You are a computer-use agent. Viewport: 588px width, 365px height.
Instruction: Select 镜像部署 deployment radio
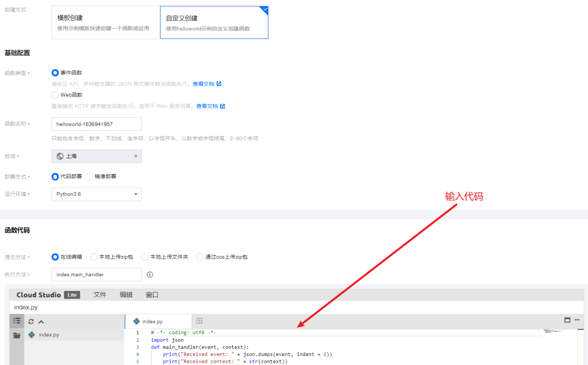click(89, 176)
